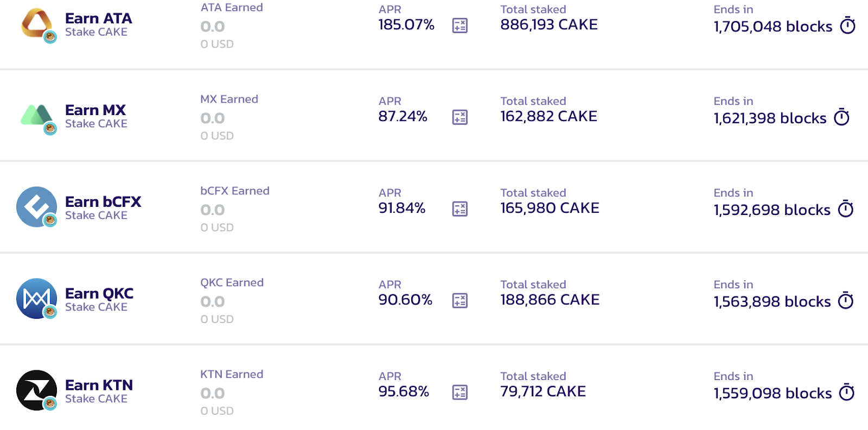Click the KTN token logo icon
This screenshot has height=430, width=868.
click(37, 390)
